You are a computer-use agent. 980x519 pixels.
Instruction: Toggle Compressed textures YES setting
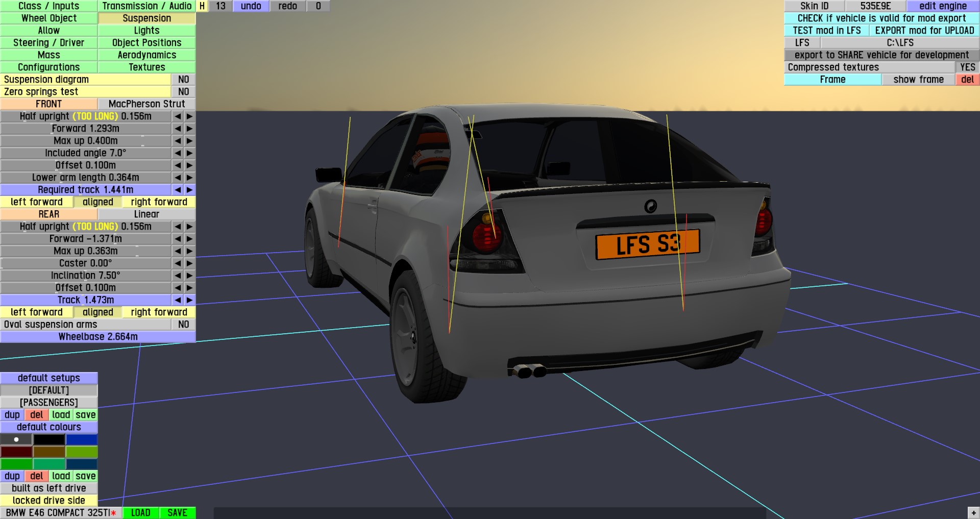[968, 67]
